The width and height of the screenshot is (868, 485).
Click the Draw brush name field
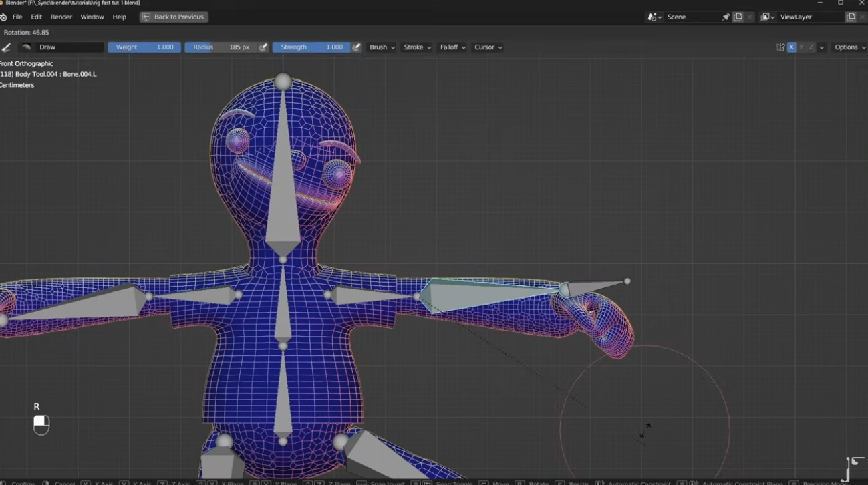tap(69, 47)
